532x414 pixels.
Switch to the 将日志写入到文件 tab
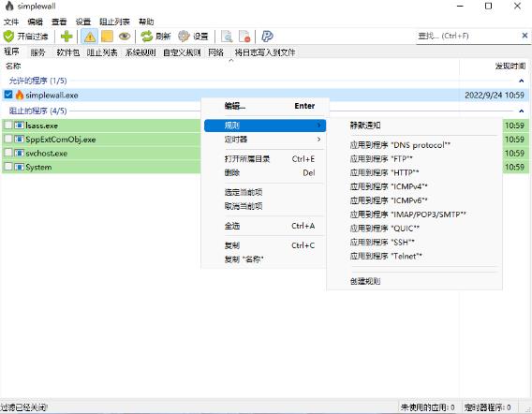(x=265, y=52)
